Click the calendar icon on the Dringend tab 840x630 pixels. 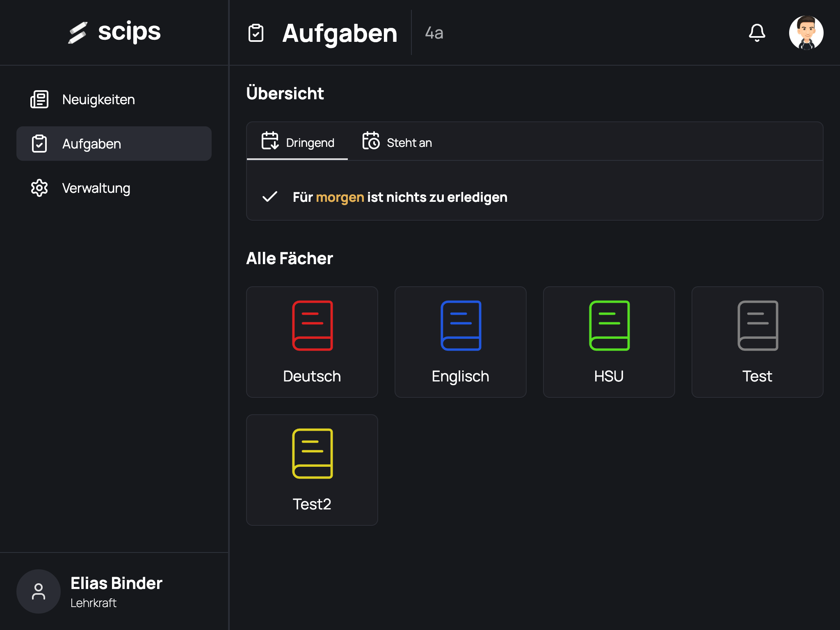point(271,142)
